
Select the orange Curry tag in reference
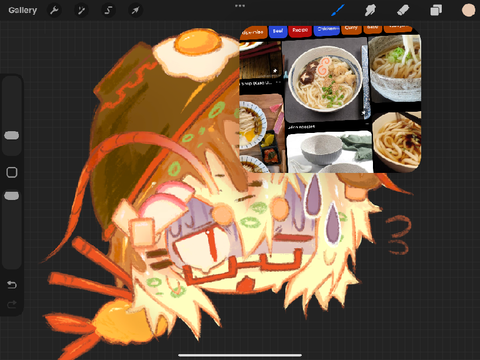click(x=351, y=29)
